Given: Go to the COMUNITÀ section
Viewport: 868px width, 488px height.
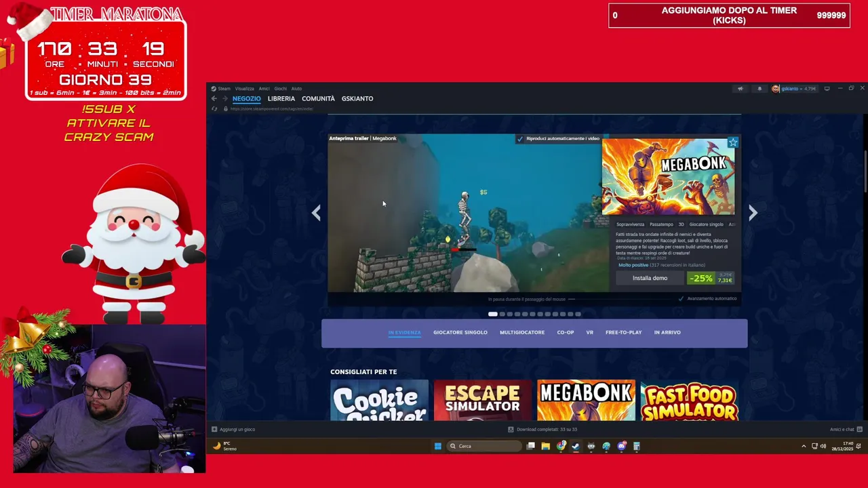Looking at the screenshot, I should [x=318, y=99].
